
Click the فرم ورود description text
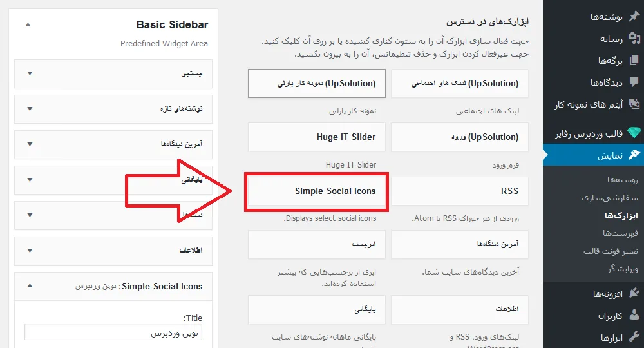[506, 165]
